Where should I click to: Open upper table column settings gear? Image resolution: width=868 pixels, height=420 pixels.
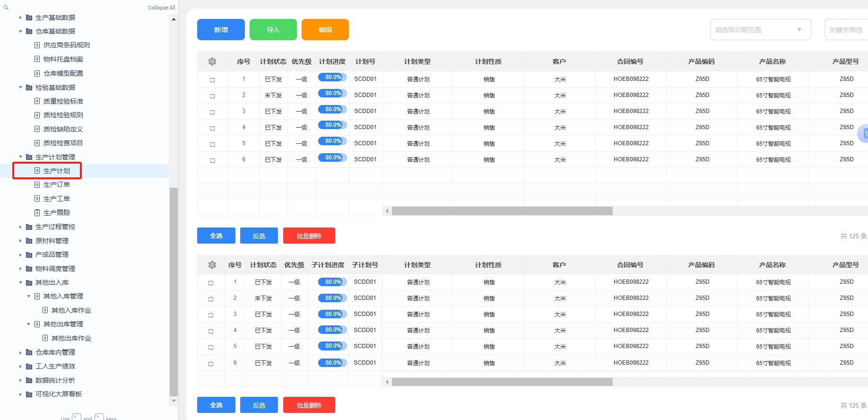[x=212, y=61]
